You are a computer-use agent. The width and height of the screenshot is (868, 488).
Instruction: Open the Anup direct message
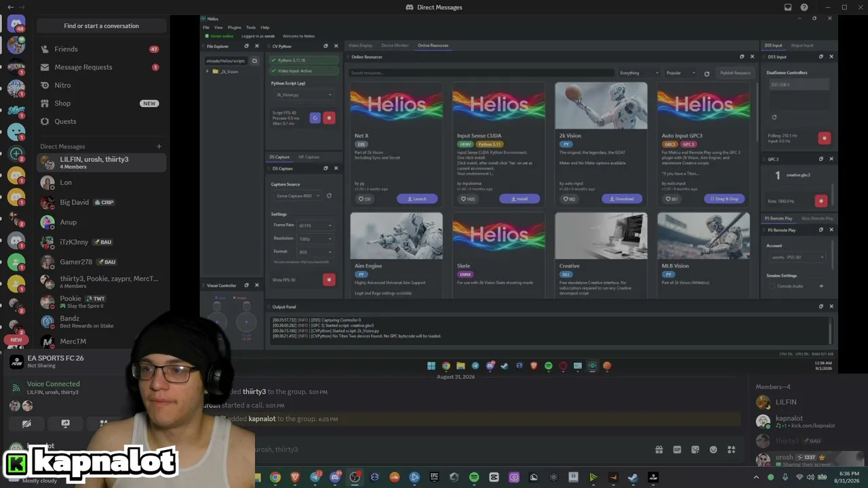101,222
